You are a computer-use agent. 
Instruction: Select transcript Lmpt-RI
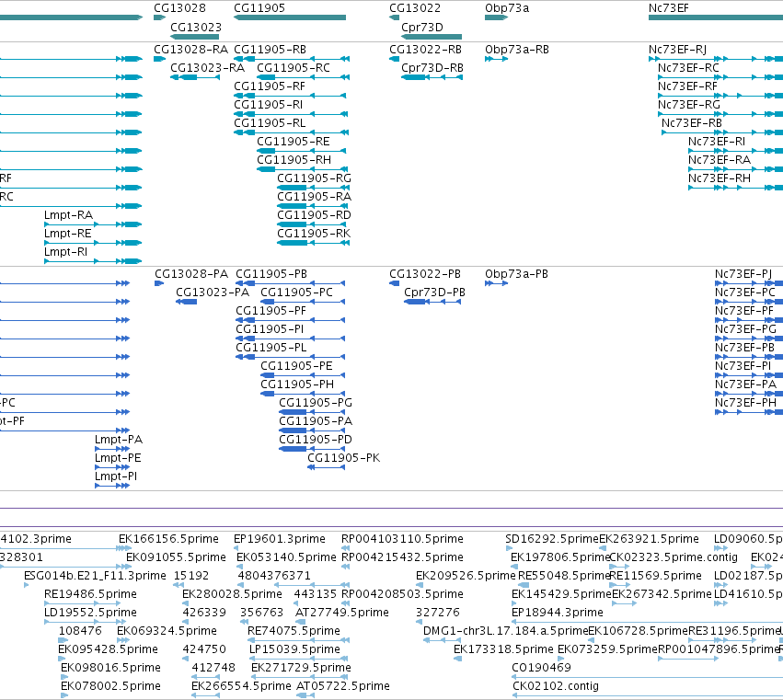[66, 252]
